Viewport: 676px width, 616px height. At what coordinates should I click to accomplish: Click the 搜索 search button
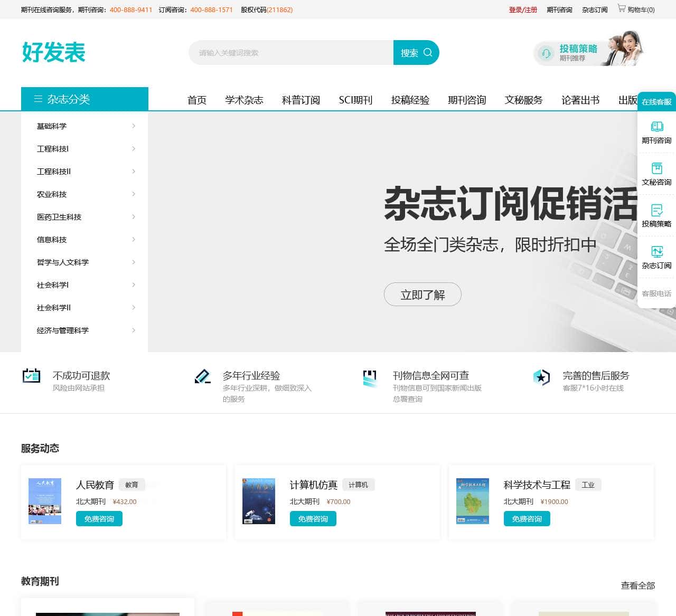(x=416, y=52)
